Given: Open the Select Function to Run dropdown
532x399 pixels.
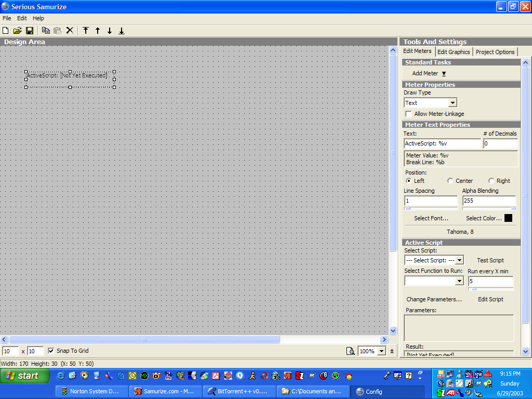Looking at the screenshot, I should 459,281.
